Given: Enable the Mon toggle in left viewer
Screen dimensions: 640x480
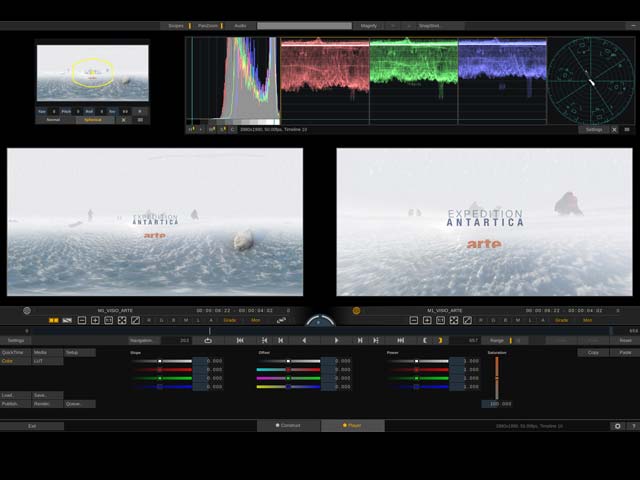Looking at the screenshot, I should click(x=256, y=321).
